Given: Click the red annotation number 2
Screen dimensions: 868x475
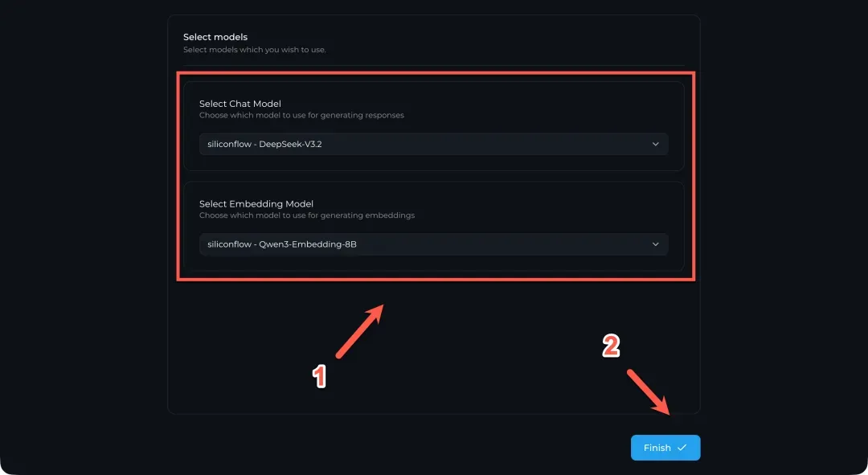Looking at the screenshot, I should pyautogui.click(x=611, y=346).
